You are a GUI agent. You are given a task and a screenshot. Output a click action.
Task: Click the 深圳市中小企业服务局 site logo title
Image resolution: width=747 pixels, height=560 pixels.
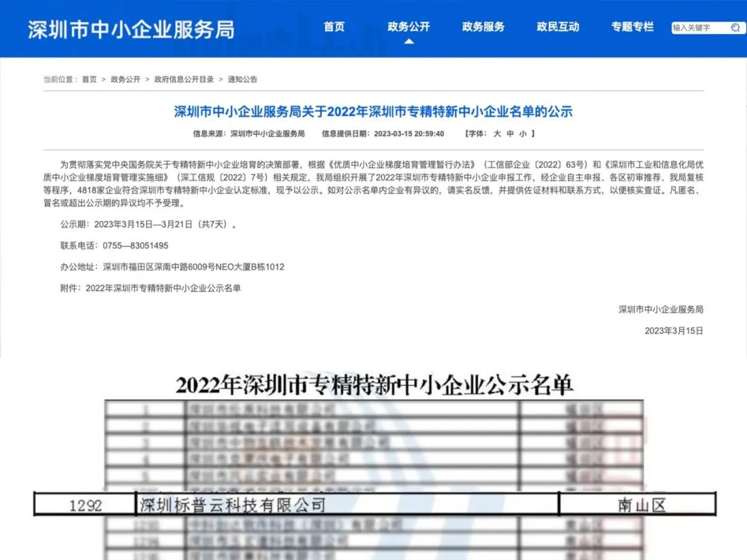[x=131, y=30]
